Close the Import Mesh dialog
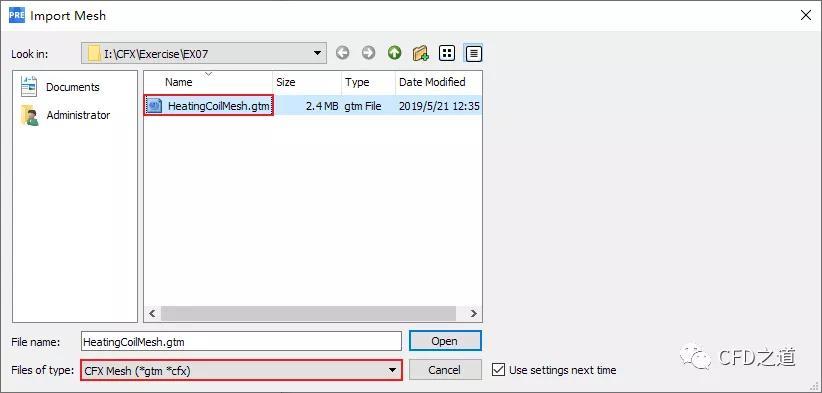The height and width of the screenshot is (393, 822). (x=806, y=15)
